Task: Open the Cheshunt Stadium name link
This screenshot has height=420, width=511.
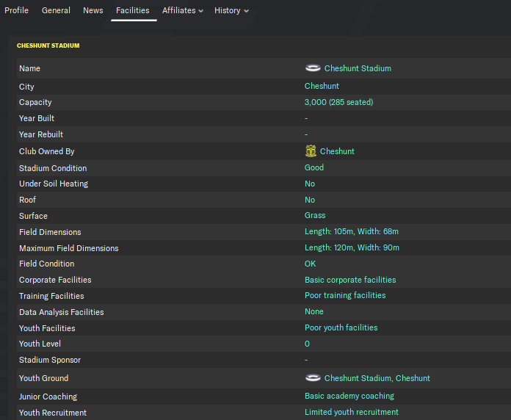Action: point(358,68)
